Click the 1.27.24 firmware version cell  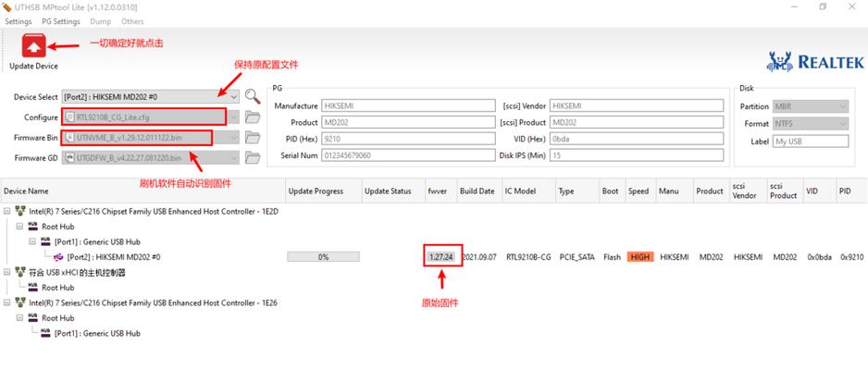pyautogui.click(x=441, y=256)
